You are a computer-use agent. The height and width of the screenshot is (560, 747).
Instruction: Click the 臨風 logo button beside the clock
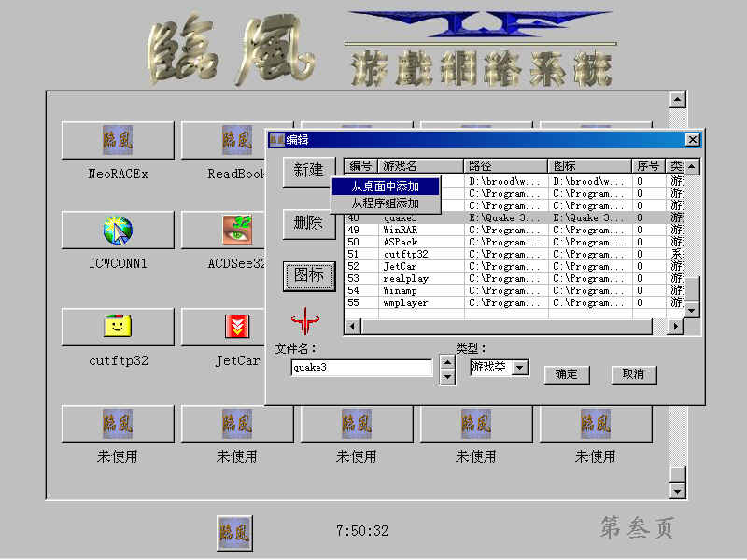234,530
